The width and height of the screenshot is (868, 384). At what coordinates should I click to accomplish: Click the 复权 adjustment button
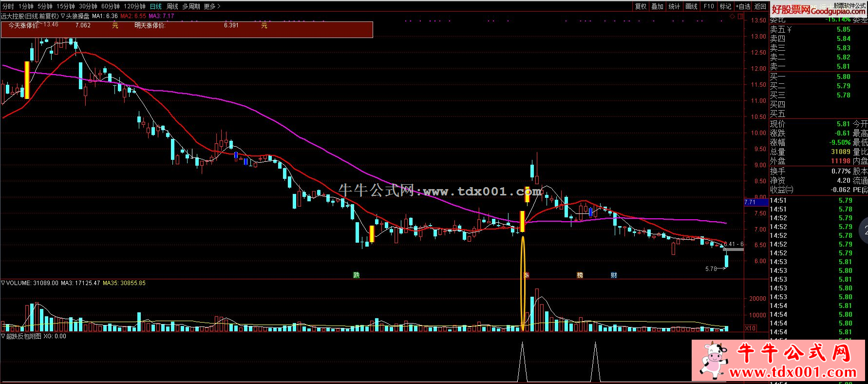tap(641, 6)
